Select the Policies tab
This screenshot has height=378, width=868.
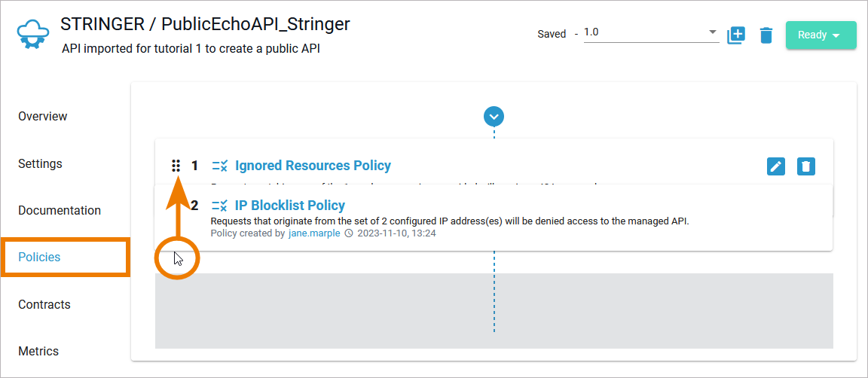[39, 258]
